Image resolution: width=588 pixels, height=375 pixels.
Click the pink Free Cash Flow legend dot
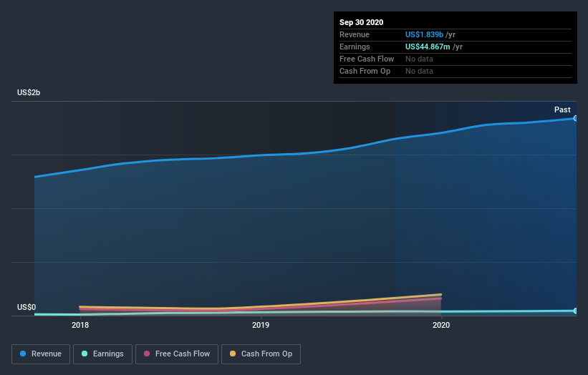pyautogui.click(x=147, y=354)
